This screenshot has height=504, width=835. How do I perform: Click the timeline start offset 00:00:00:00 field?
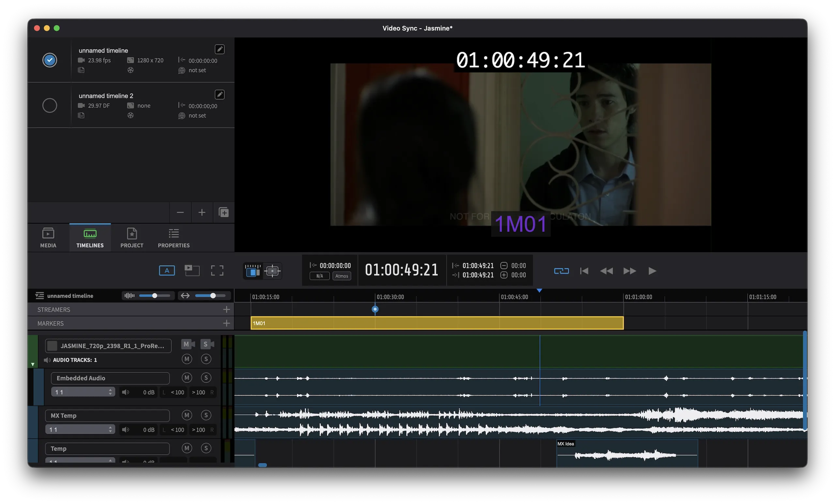(335, 266)
